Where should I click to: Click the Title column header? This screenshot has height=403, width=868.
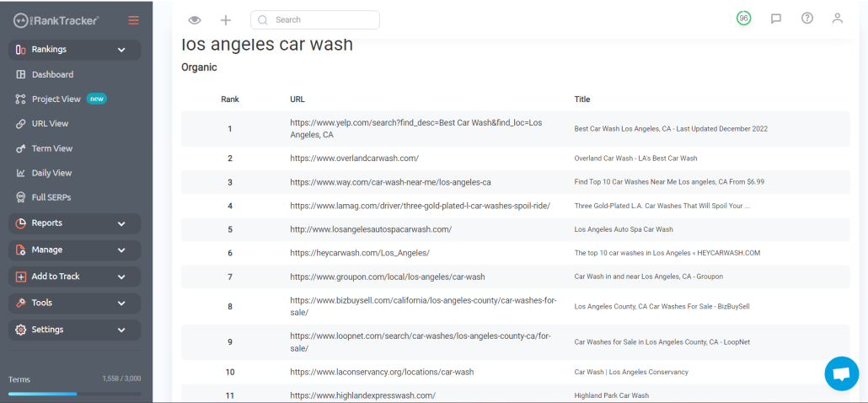(x=582, y=99)
